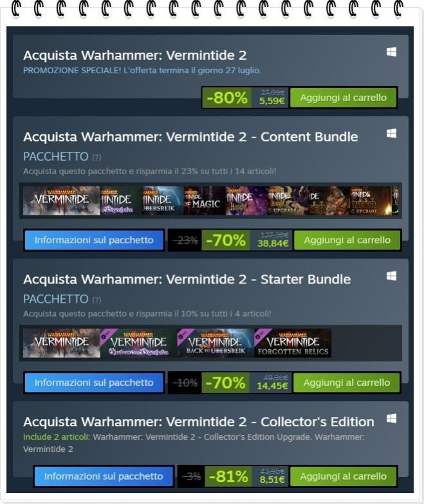Click PACCHETTO label under Content Bundle
The height and width of the screenshot is (504, 424).
(55, 157)
